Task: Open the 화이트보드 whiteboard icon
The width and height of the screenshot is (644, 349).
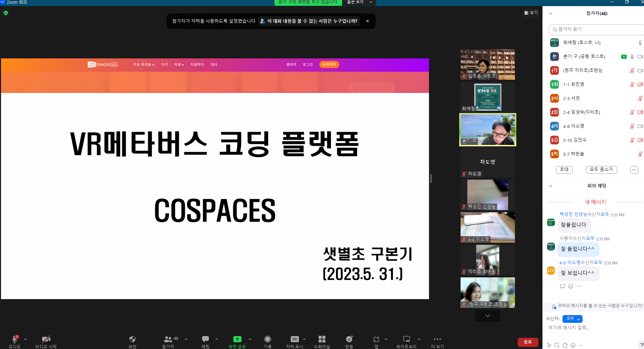Action: (x=407, y=339)
